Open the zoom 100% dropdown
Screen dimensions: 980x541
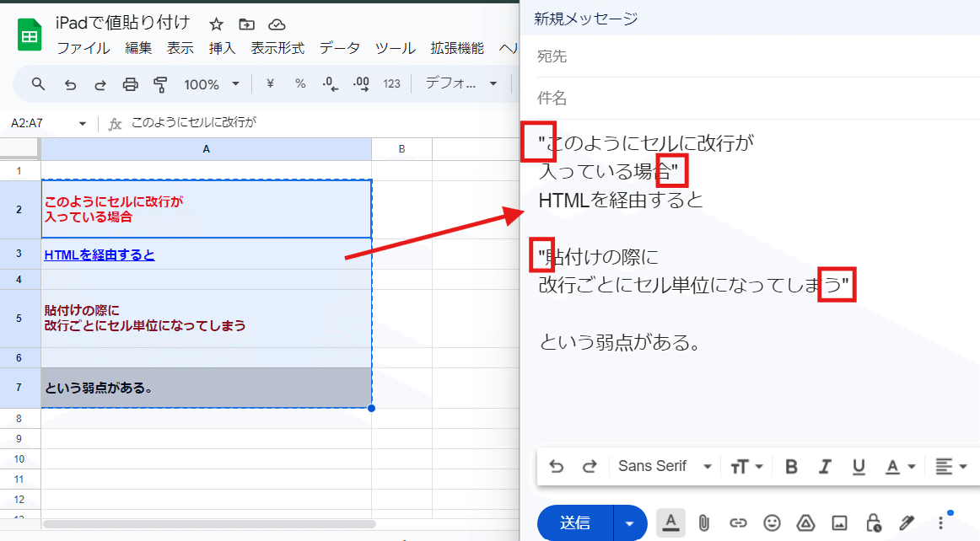(x=211, y=84)
